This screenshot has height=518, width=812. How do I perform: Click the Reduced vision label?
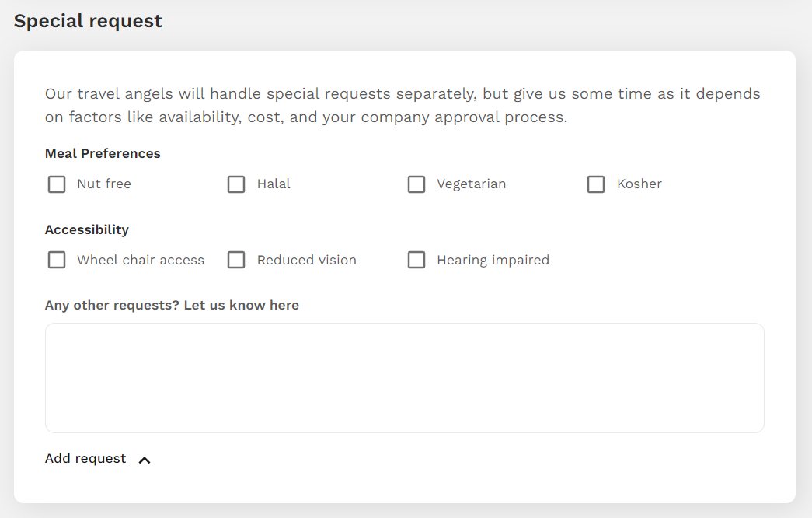[307, 260]
